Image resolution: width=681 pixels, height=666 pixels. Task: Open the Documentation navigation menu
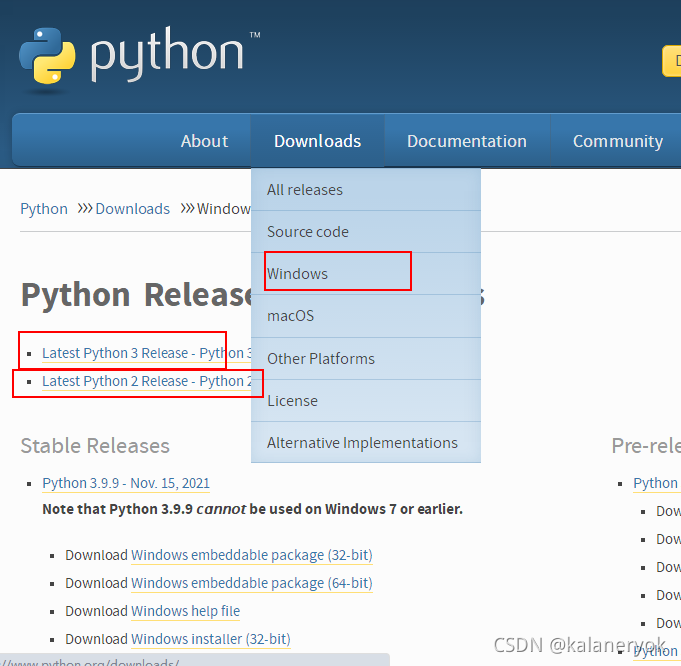point(467,141)
